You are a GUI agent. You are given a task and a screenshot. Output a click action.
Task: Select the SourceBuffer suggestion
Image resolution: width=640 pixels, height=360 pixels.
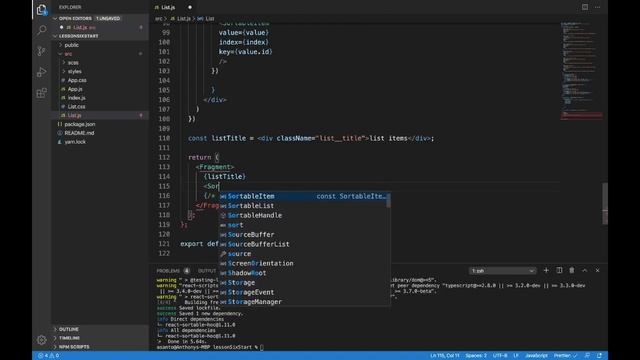tap(304, 235)
